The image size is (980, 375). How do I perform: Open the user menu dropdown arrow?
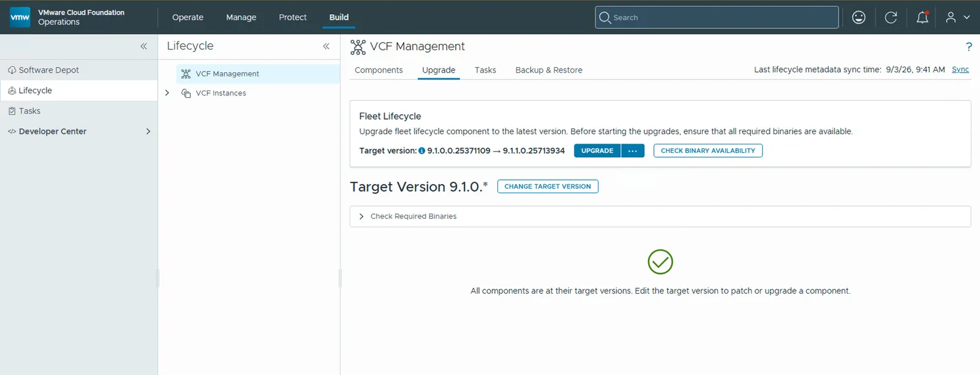(x=967, y=17)
